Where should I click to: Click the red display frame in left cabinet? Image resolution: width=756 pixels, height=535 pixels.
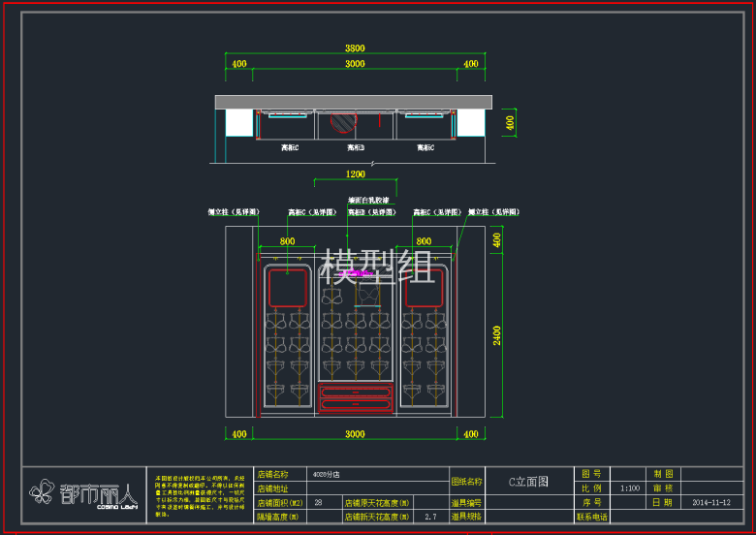point(287,288)
